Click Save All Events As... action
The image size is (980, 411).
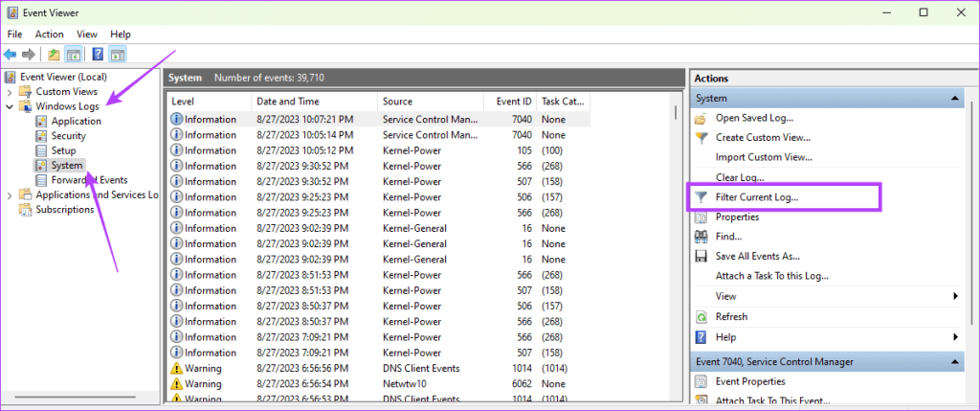[x=757, y=257]
